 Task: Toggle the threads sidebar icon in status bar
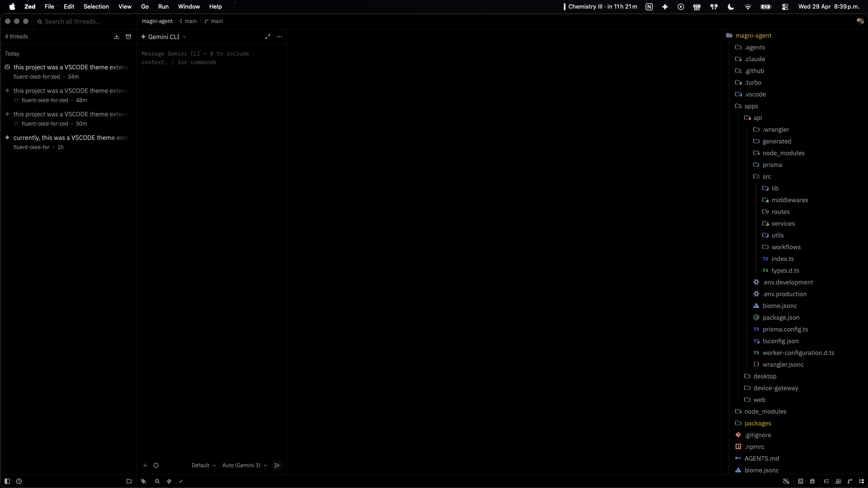click(x=7, y=481)
